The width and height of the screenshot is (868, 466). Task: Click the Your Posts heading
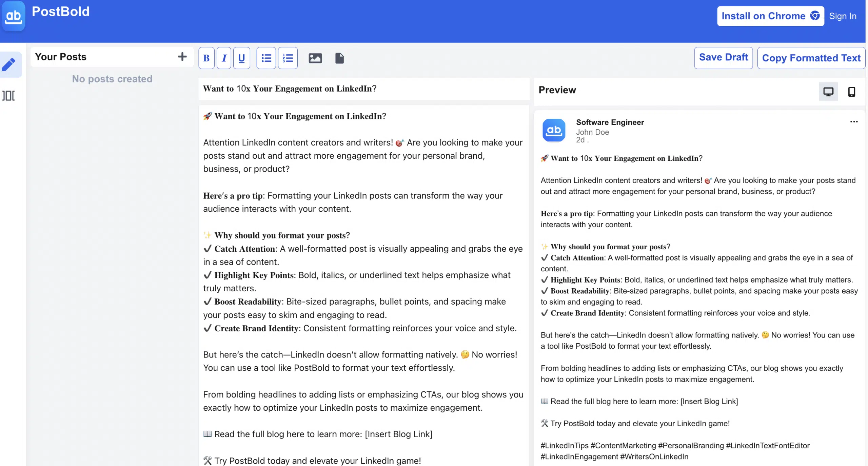click(61, 57)
